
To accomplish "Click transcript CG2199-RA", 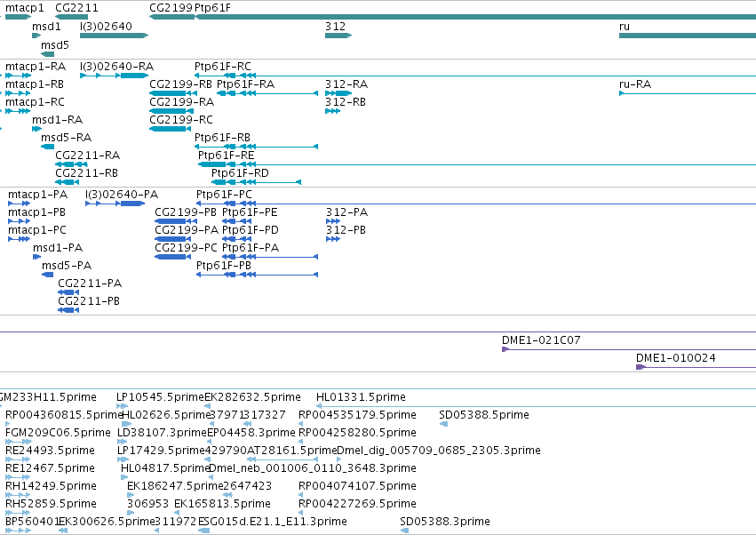I will (x=182, y=102).
